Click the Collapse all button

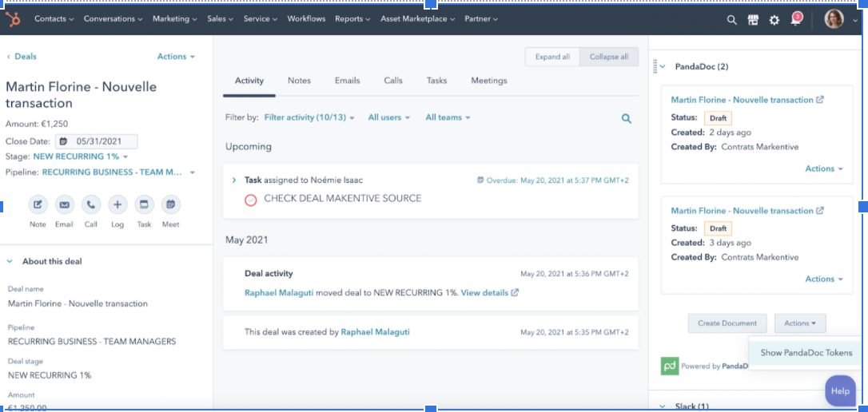click(609, 57)
